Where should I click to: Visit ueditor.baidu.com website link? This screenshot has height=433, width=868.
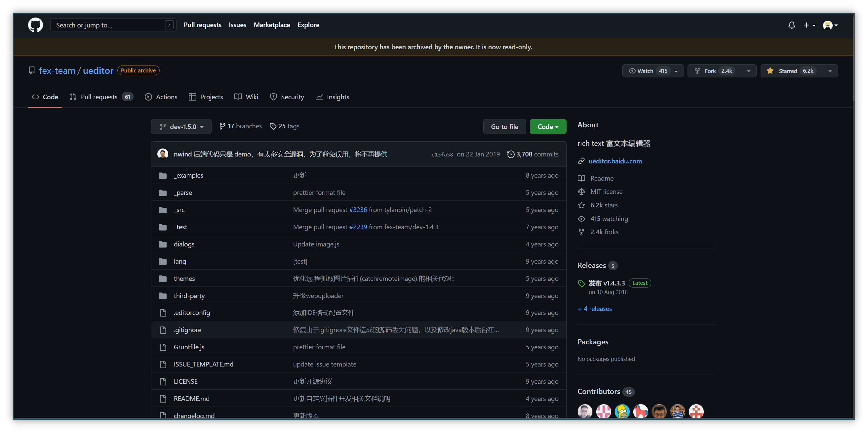615,161
